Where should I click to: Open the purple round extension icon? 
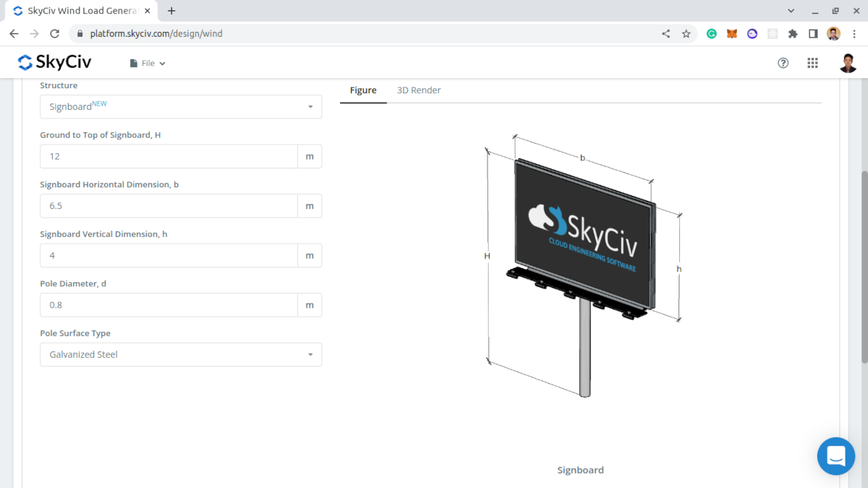point(752,33)
